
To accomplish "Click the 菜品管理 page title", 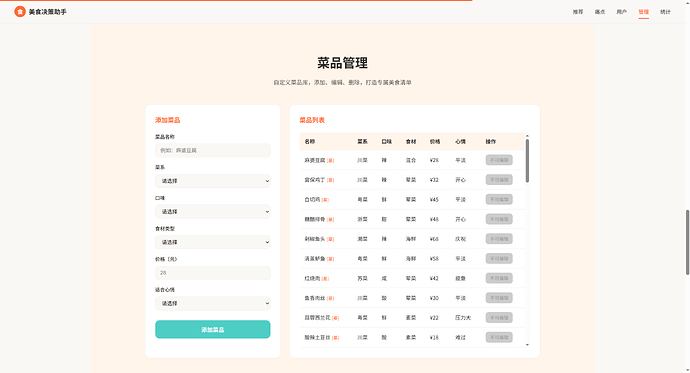I will 342,63.
